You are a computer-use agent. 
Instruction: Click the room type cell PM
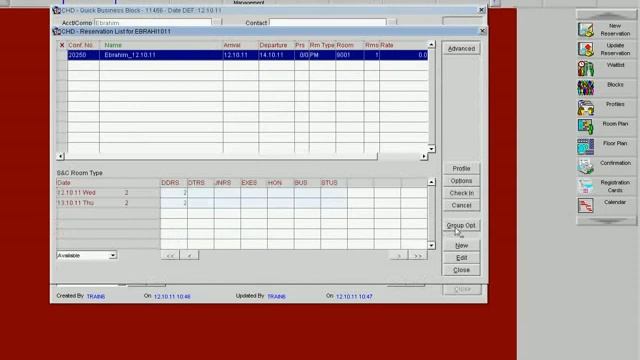coord(322,55)
